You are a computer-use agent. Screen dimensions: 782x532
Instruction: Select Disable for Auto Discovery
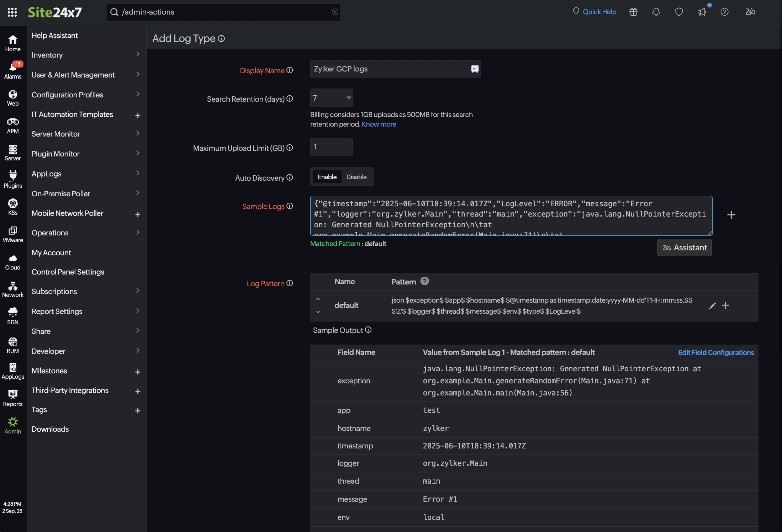click(356, 177)
